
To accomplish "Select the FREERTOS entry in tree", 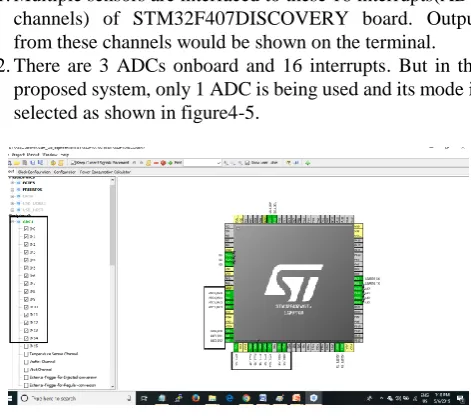I will (x=32, y=189).
